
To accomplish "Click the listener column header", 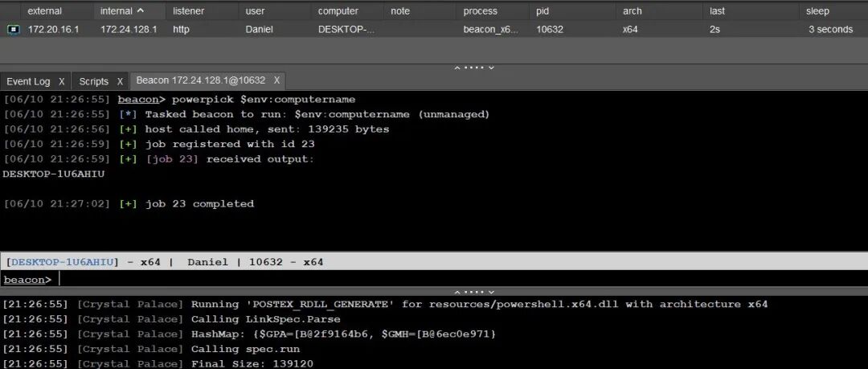I will click(188, 11).
